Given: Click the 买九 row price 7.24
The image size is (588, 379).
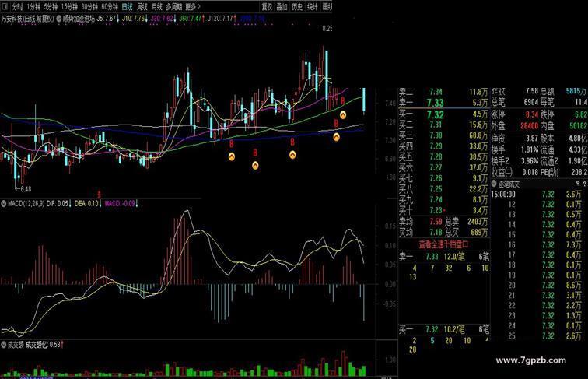Looking at the screenshot, I should point(436,200).
